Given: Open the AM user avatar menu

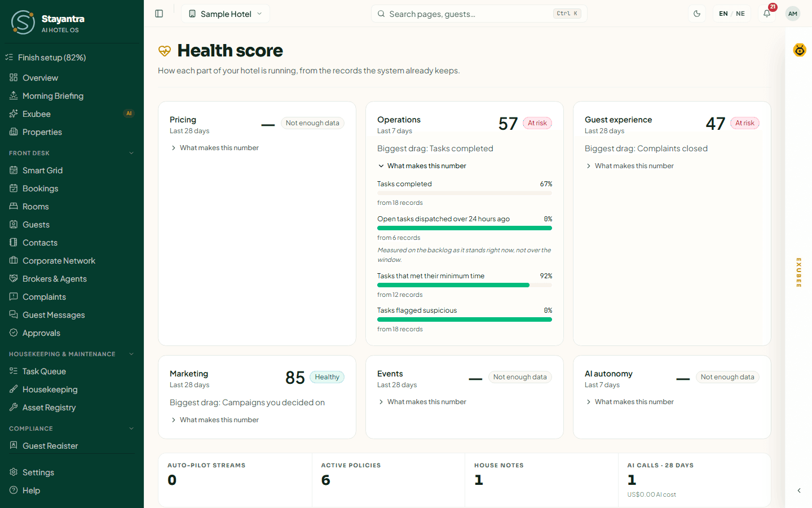Looking at the screenshot, I should 793,14.
